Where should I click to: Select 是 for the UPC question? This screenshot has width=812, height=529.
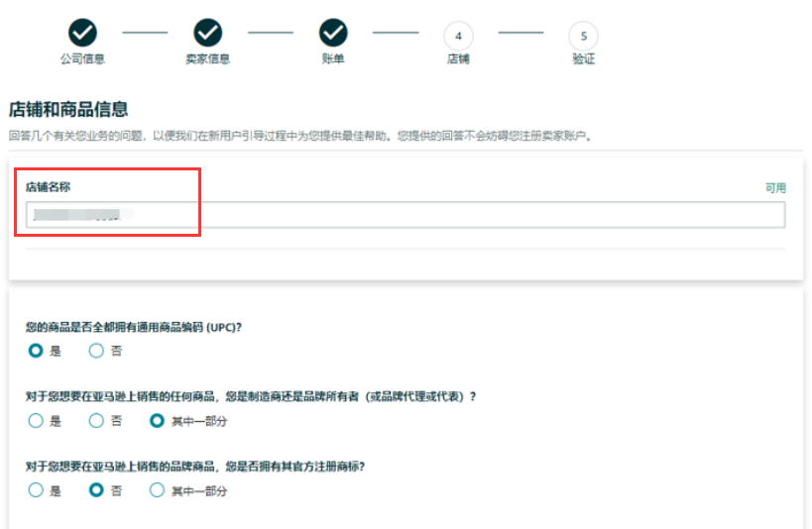pyautogui.click(x=36, y=351)
